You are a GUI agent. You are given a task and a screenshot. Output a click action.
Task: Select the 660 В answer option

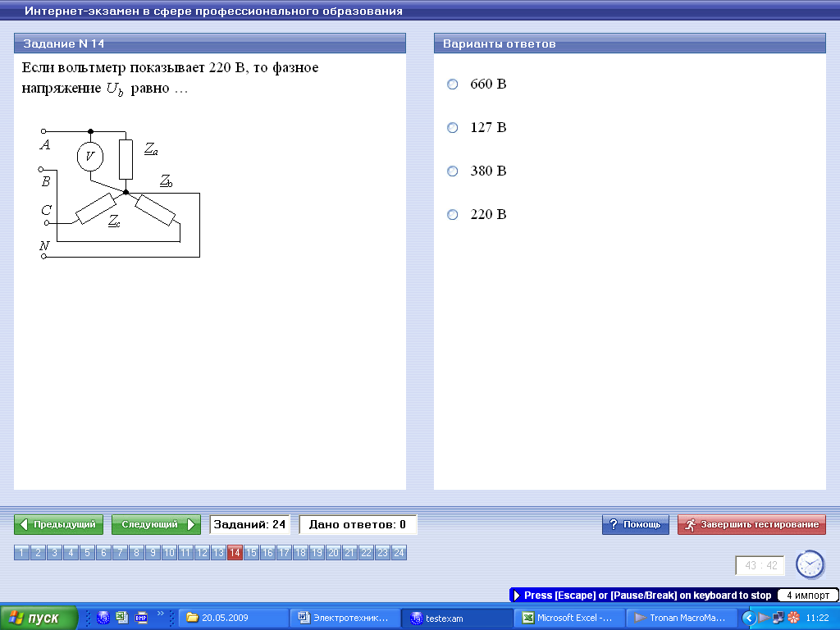click(453, 84)
